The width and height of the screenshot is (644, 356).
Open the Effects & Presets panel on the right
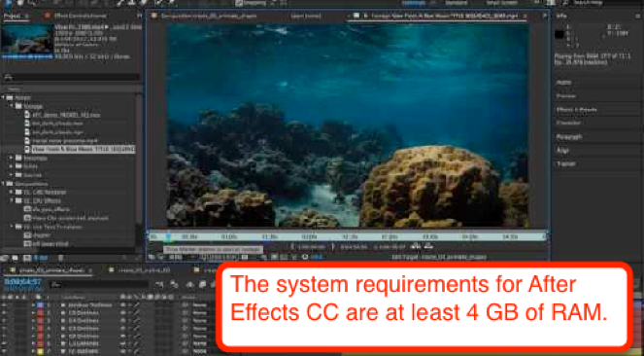pos(577,110)
